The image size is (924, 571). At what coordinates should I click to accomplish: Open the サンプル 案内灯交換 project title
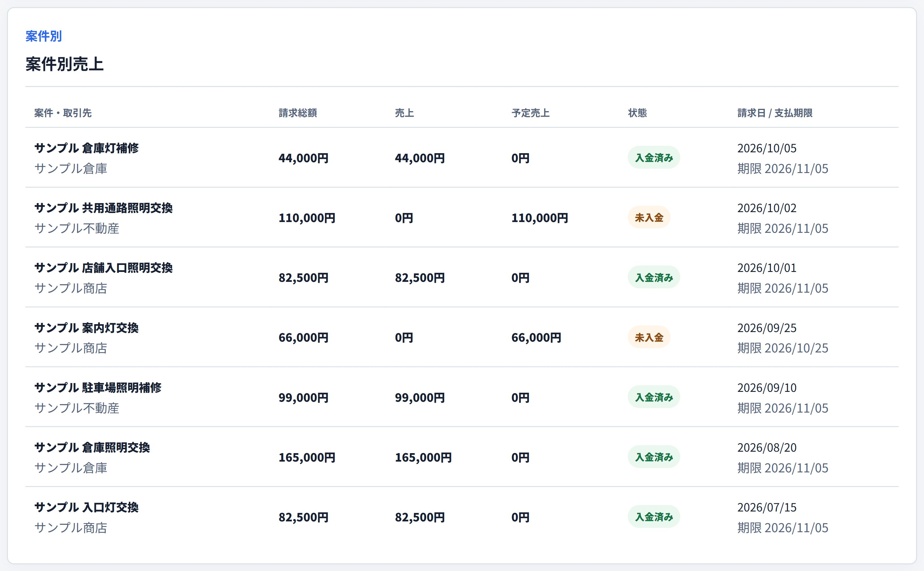pos(86,328)
